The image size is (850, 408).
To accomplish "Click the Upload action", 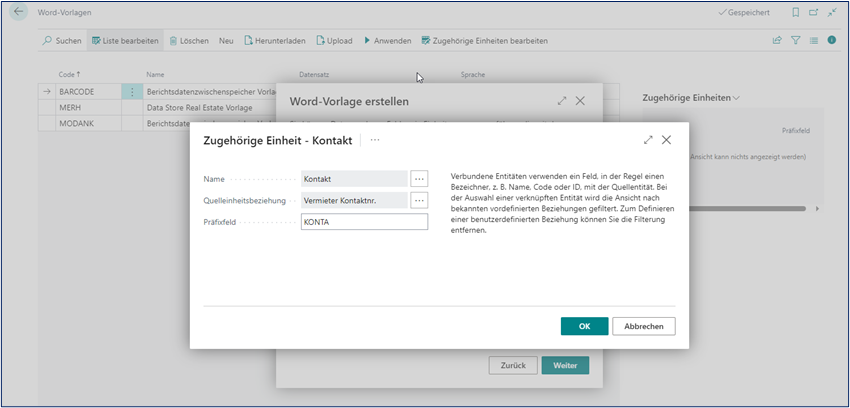I will click(334, 41).
